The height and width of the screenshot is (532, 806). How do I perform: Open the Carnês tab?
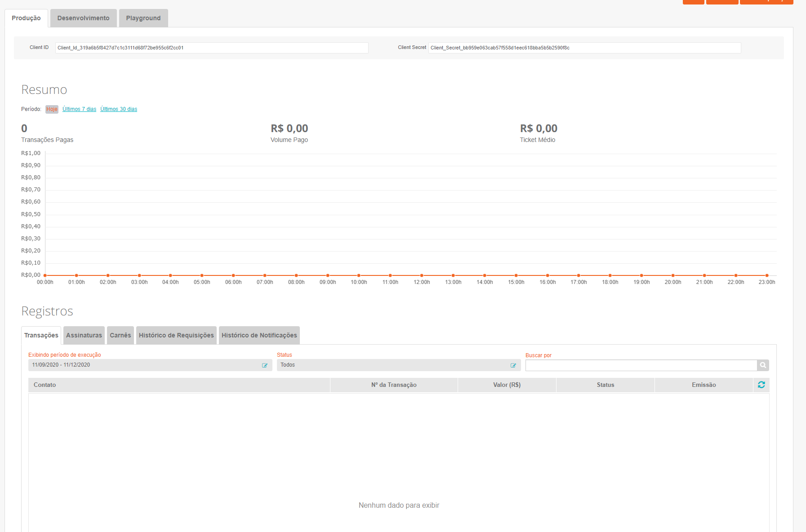120,335
